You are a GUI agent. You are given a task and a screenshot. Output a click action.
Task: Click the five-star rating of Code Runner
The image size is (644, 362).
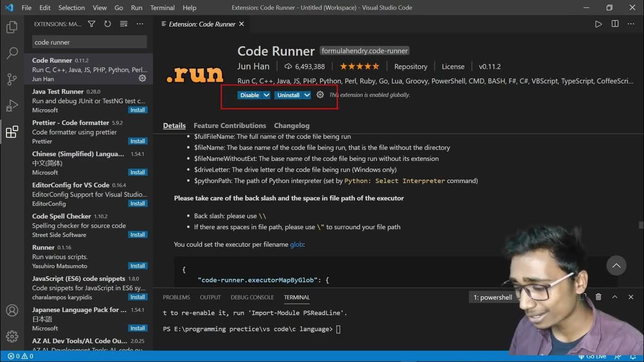coord(359,66)
